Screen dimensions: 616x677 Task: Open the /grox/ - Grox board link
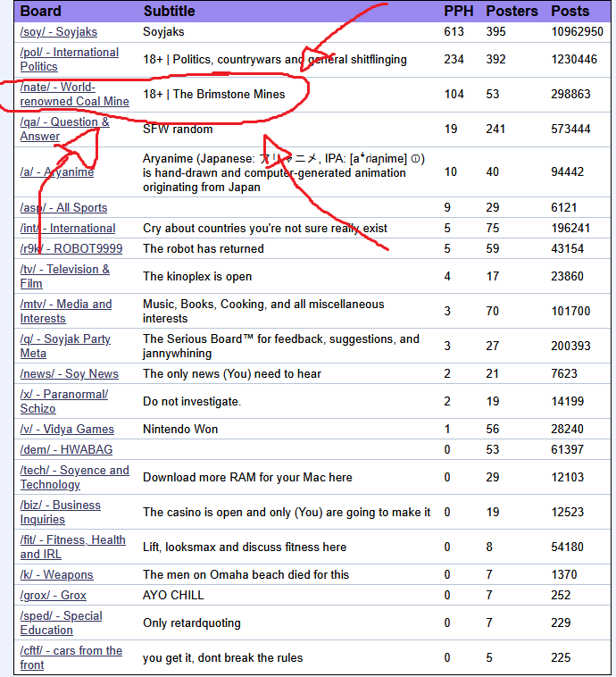point(53,596)
